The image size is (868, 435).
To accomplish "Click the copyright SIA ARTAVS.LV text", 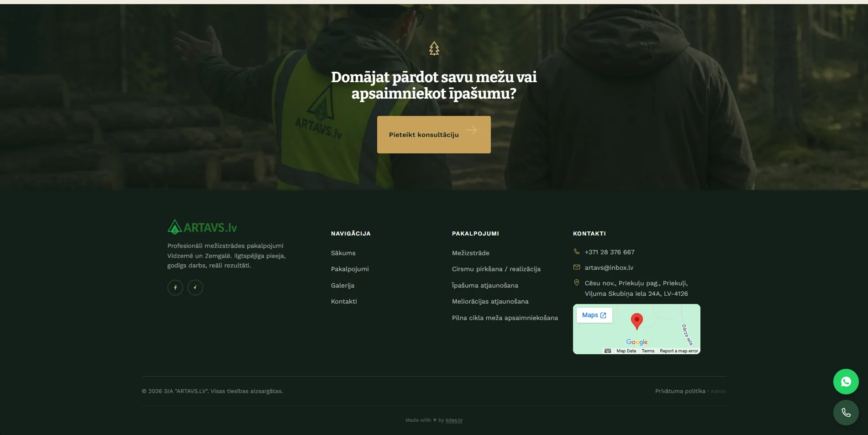I will [212, 391].
